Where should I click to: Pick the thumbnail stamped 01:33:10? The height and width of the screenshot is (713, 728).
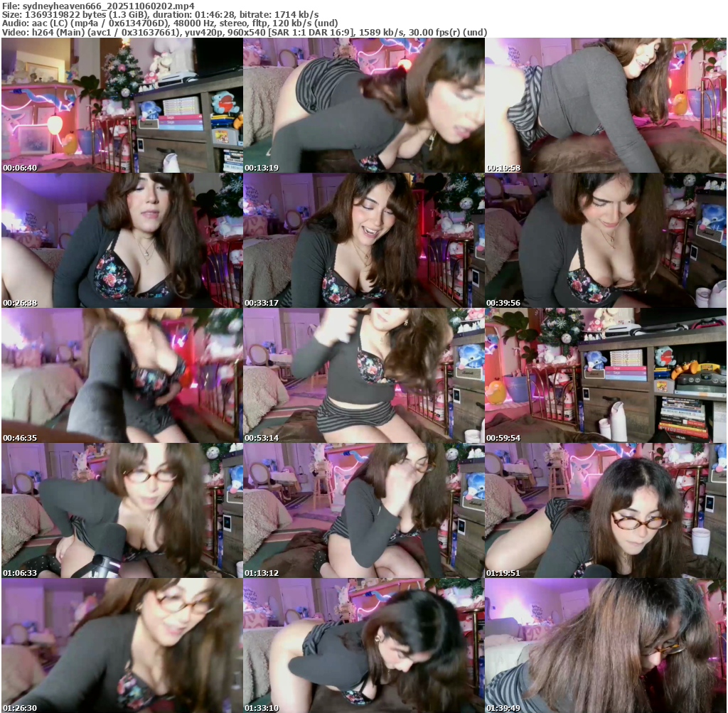coord(364,645)
